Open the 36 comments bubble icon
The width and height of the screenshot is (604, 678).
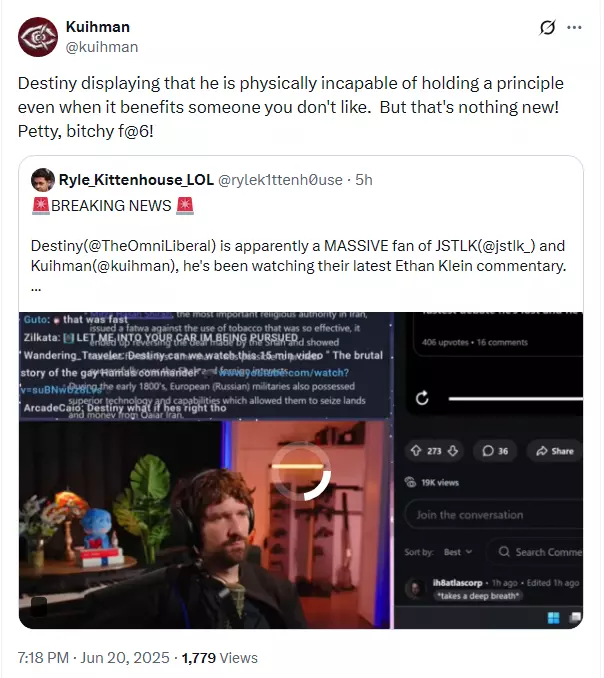tap(488, 451)
